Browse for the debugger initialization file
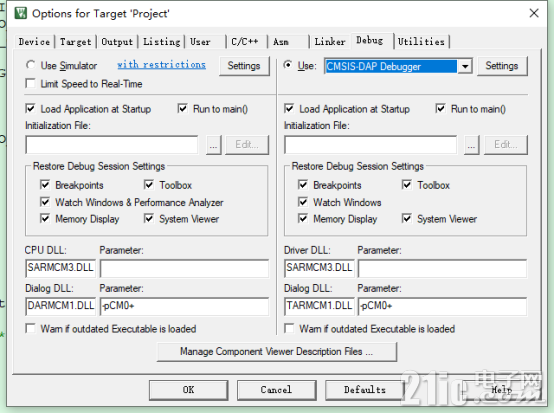The image size is (554, 413). tap(472, 145)
